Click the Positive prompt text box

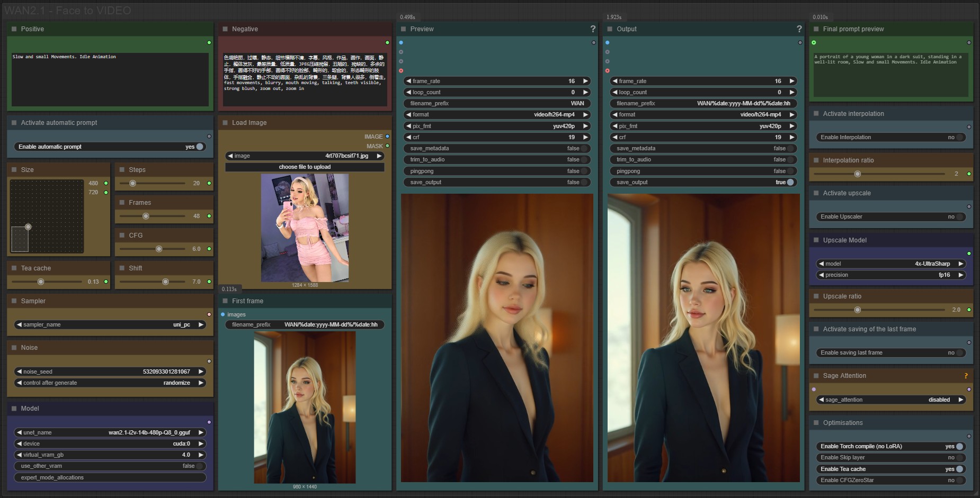coord(110,79)
